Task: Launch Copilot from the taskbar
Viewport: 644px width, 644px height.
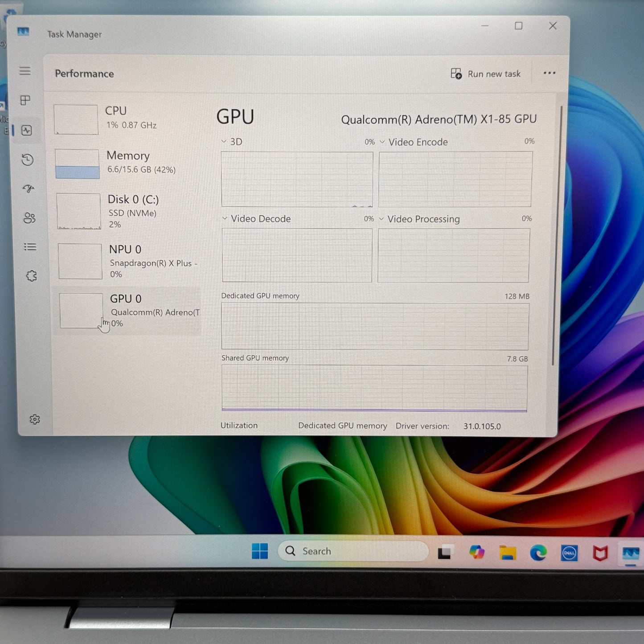Action: [x=476, y=552]
